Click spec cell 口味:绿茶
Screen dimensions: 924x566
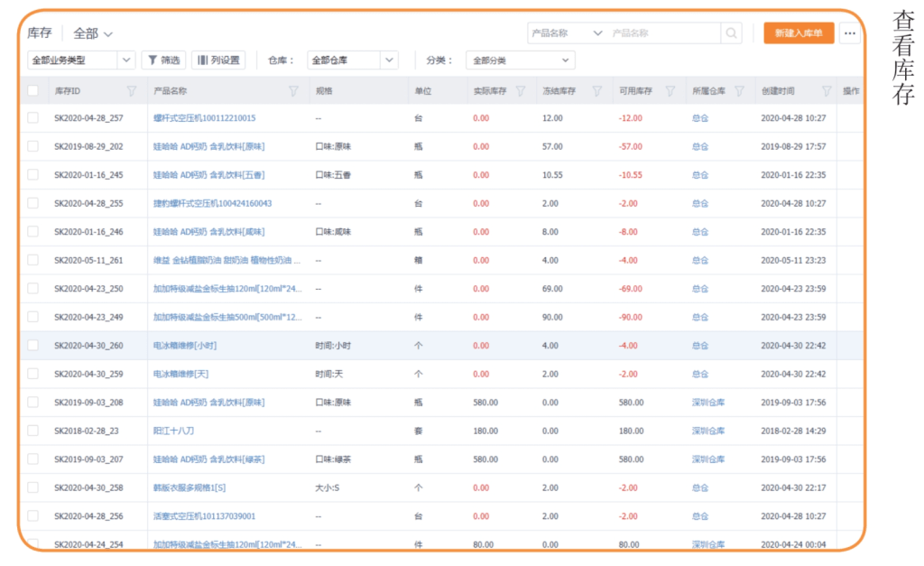[333, 459]
